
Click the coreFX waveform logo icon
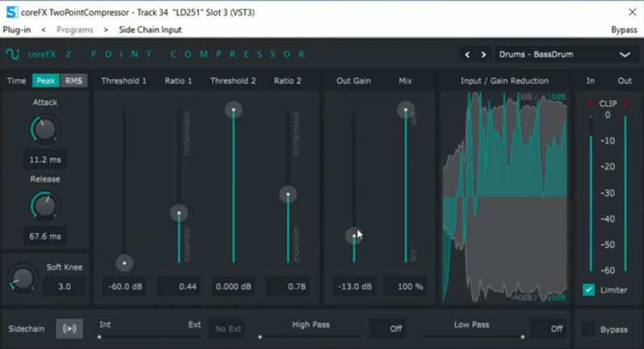pyautogui.click(x=12, y=54)
